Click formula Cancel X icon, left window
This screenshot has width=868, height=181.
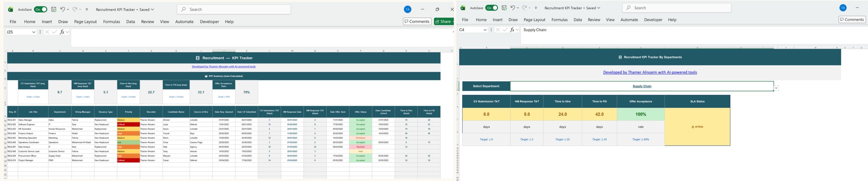(x=47, y=32)
